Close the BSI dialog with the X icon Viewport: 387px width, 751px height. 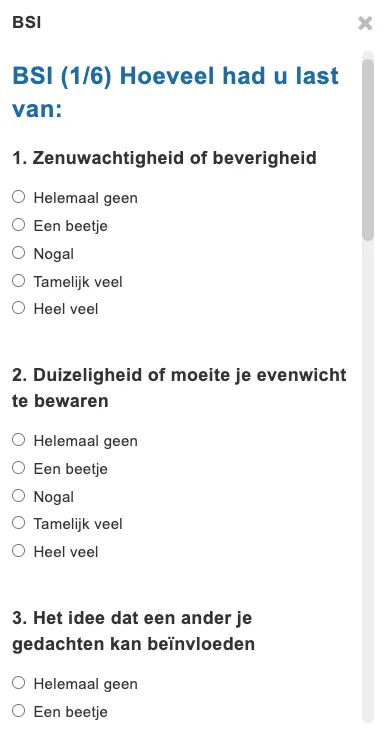pos(365,23)
